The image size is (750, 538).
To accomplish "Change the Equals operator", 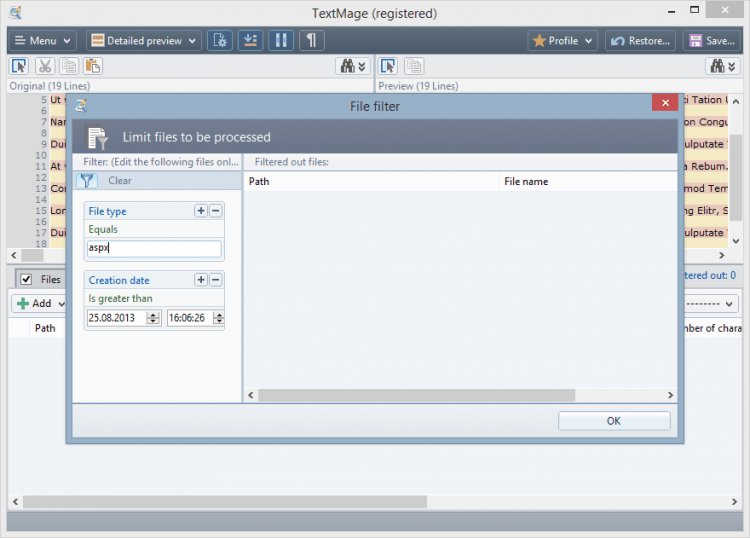I will pos(103,230).
